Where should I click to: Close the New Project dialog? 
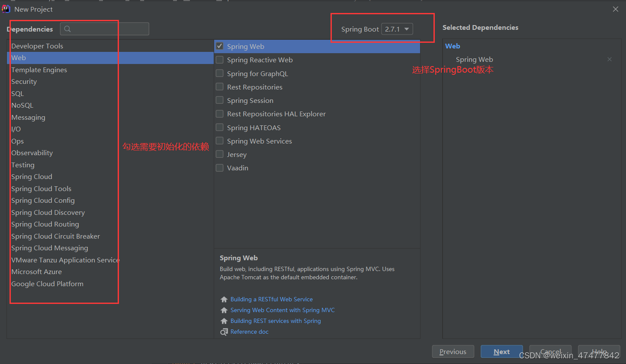(616, 9)
